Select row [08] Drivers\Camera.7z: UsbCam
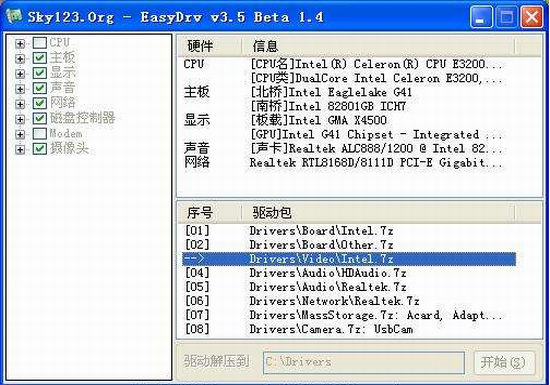The image size is (550, 385). tap(349, 329)
